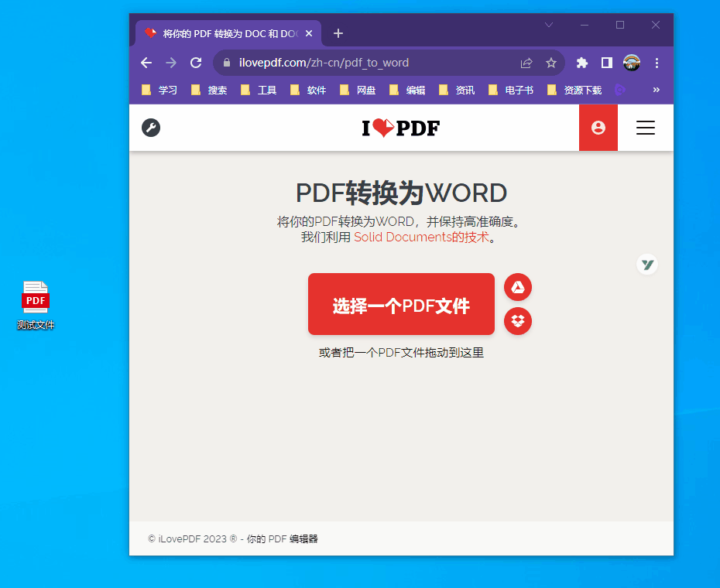Open the iLovePDF logo homepage
720x588 pixels.
(x=401, y=128)
